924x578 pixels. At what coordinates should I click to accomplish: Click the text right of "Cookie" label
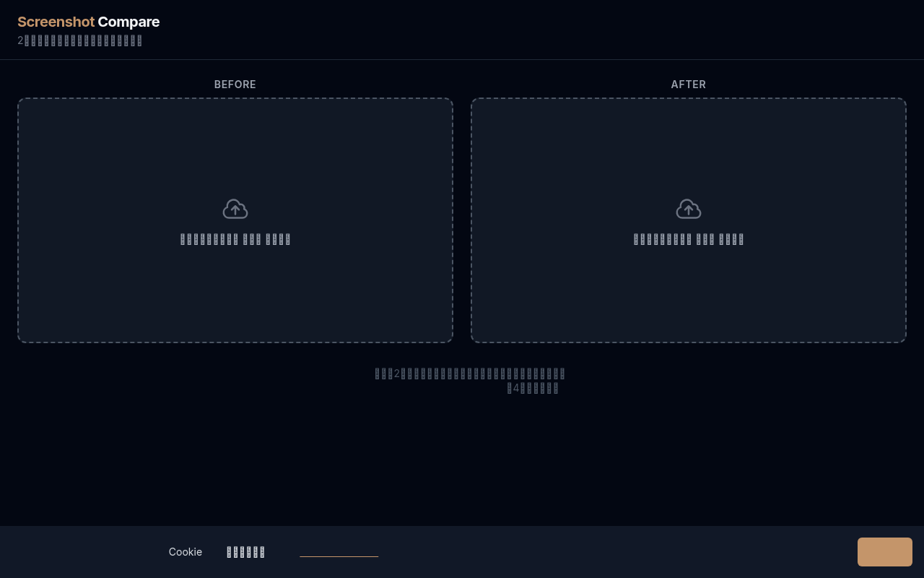coord(245,552)
